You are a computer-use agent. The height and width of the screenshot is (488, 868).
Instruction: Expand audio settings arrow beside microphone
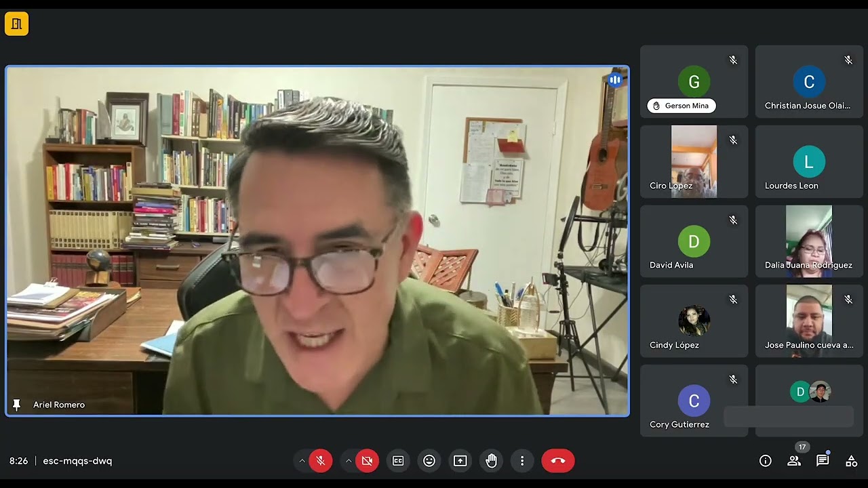(x=302, y=461)
